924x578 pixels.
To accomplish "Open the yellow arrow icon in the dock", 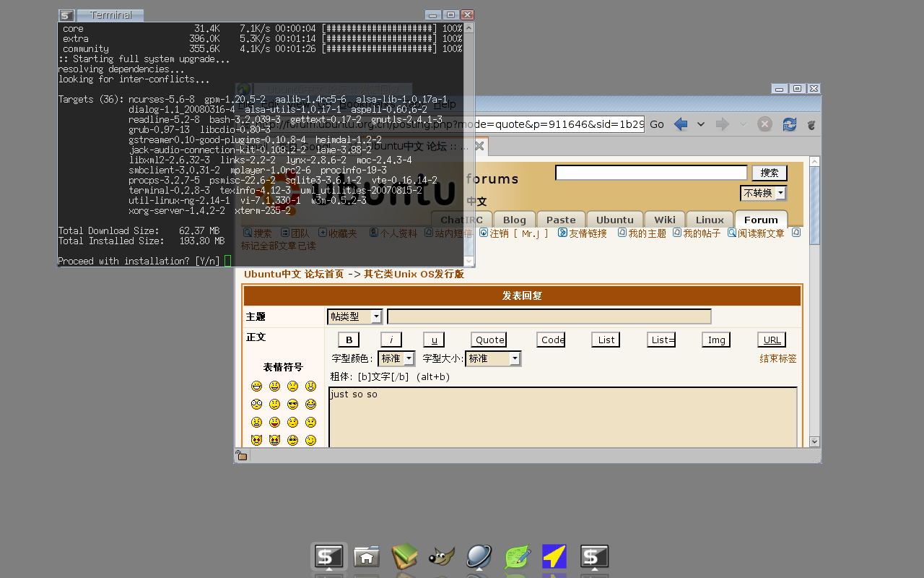I will click(x=554, y=557).
